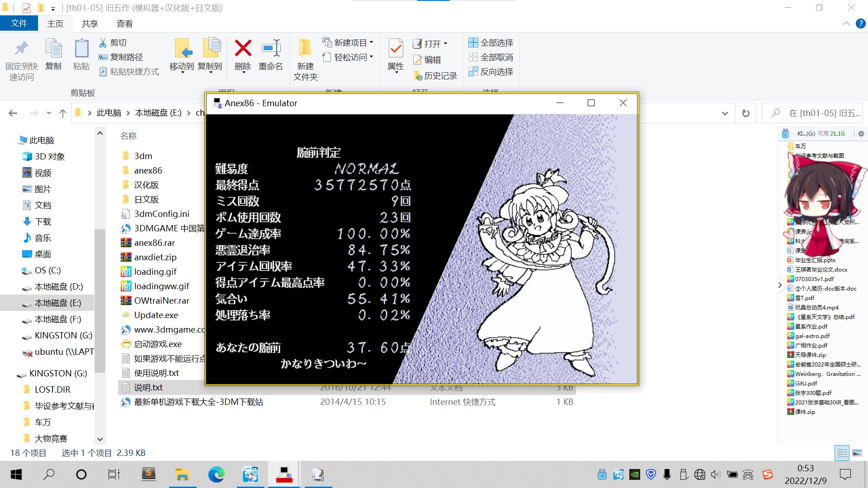Image resolution: width=868 pixels, height=488 pixels.
Task: Launch Microsoft Edge from the taskbar
Action: click(x=217, y=474)
